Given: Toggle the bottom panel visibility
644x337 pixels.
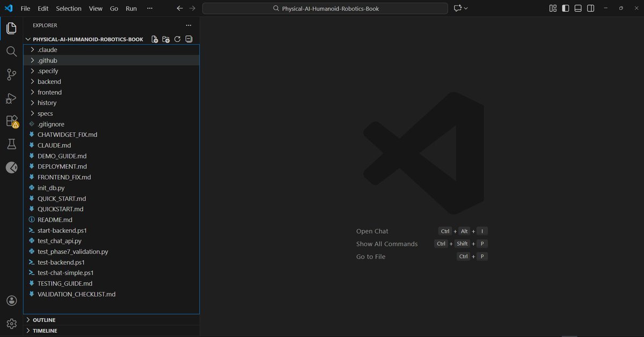Looking at the screenshot, I should [x=578, y=9].
